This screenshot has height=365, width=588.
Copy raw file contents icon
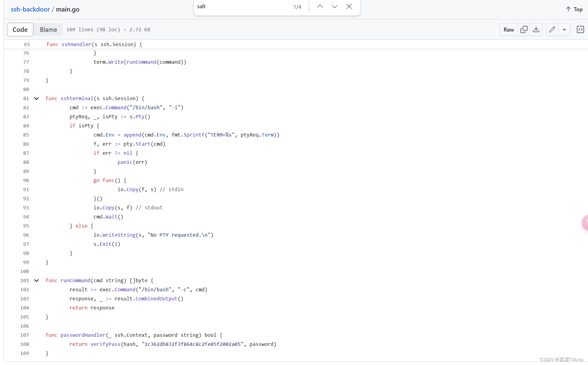[x=524, y=29]
